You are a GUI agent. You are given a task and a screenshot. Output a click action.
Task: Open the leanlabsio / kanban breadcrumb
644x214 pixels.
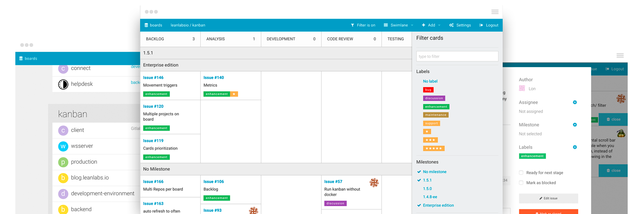pos(188,25)
